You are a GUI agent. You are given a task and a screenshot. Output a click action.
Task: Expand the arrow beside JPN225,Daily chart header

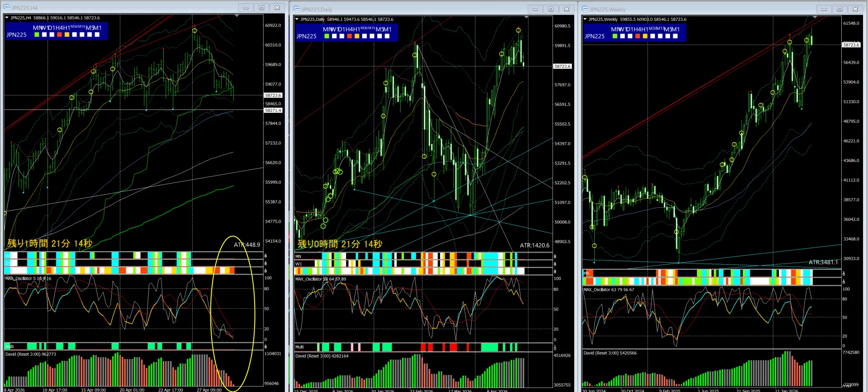297,19
